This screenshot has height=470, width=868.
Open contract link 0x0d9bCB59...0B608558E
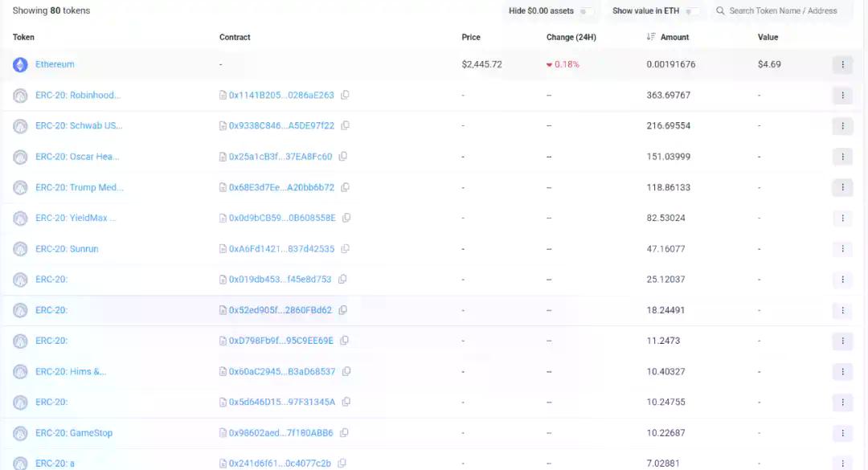point(282,218)
